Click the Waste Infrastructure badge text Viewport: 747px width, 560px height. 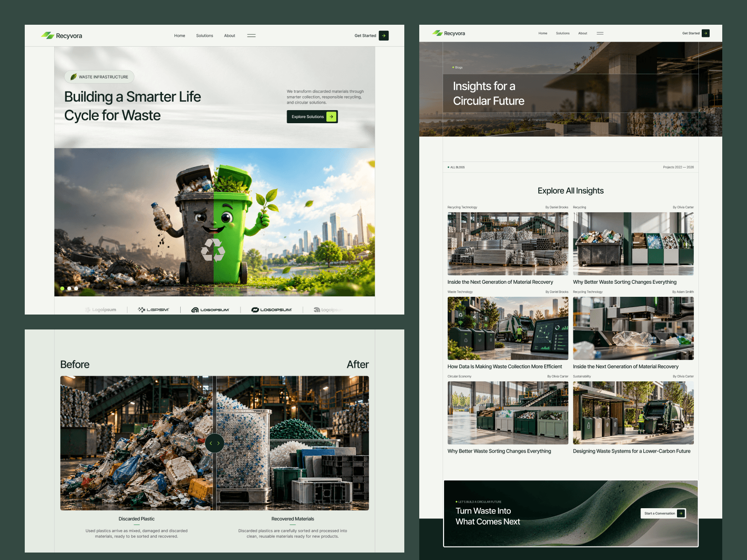pyautogui.click(x=103, y=77)
